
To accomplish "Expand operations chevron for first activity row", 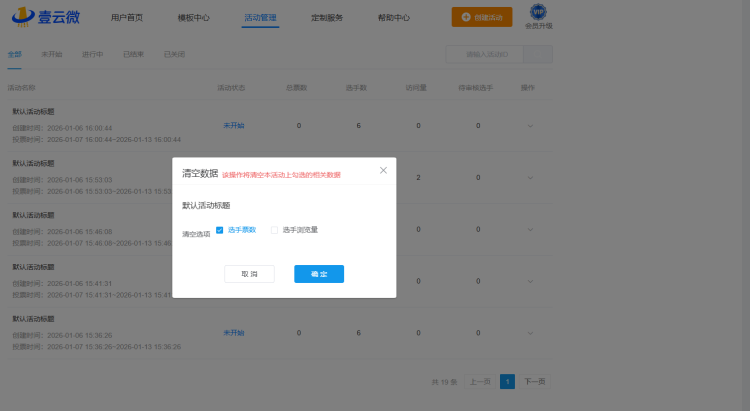I will click(530, 125).
